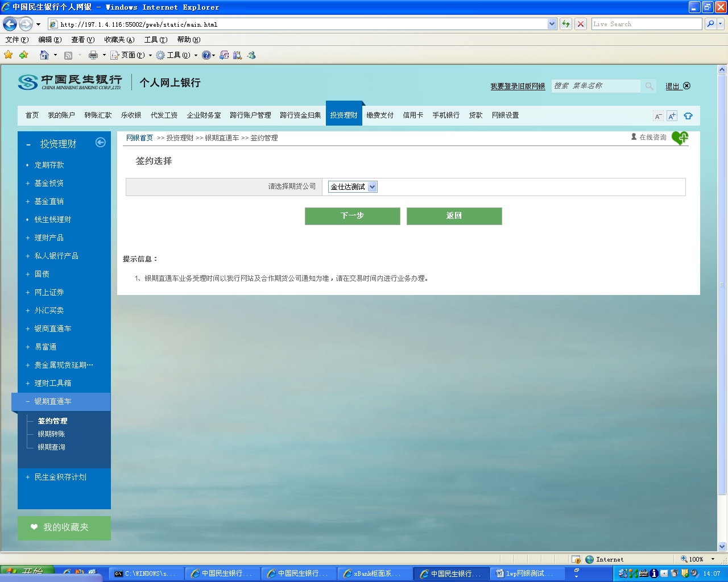Expand the 外汇买卖 sidebar item
The width and height of the screenshot is (728, 582).
49,310
